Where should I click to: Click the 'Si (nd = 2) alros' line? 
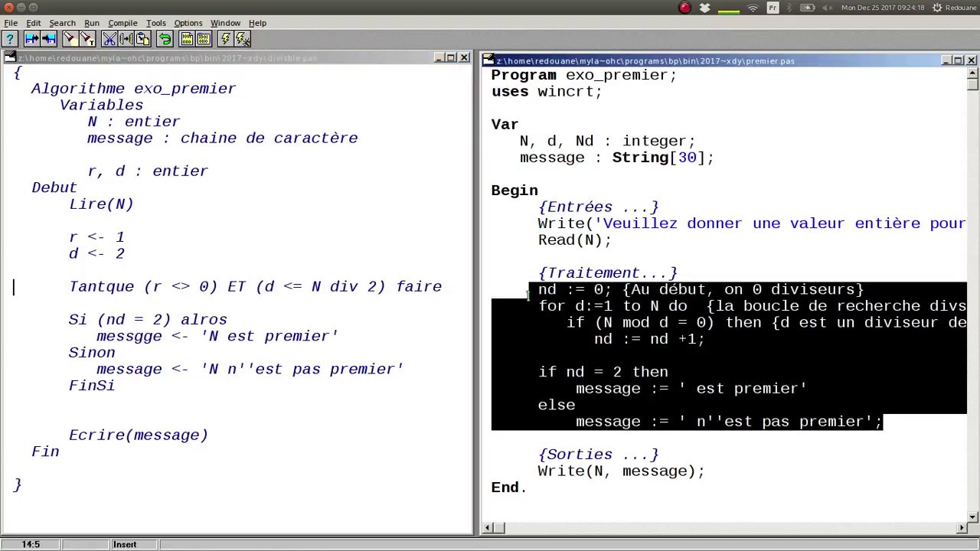(148, 320)
